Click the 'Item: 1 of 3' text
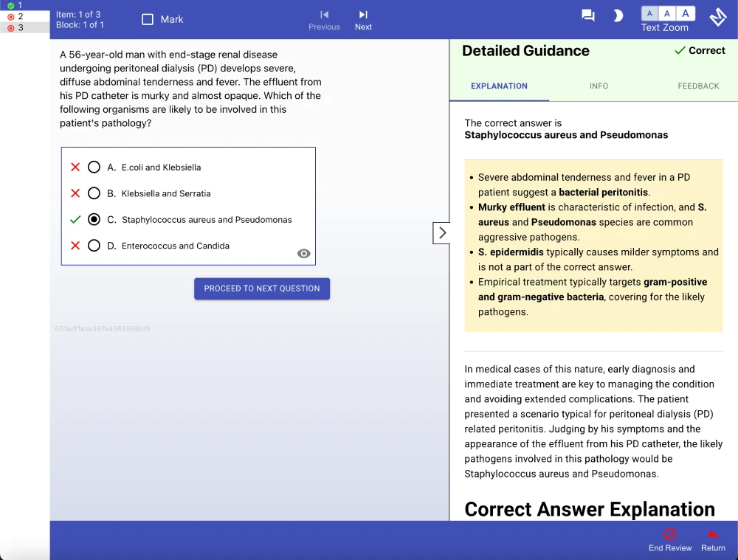Viewport: 738px width, 560px height. coord(78,15)
